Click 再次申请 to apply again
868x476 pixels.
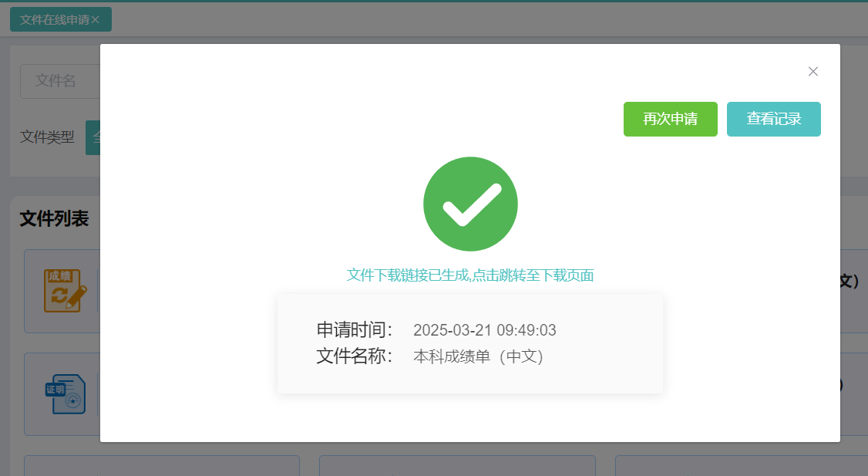[671, 119]
